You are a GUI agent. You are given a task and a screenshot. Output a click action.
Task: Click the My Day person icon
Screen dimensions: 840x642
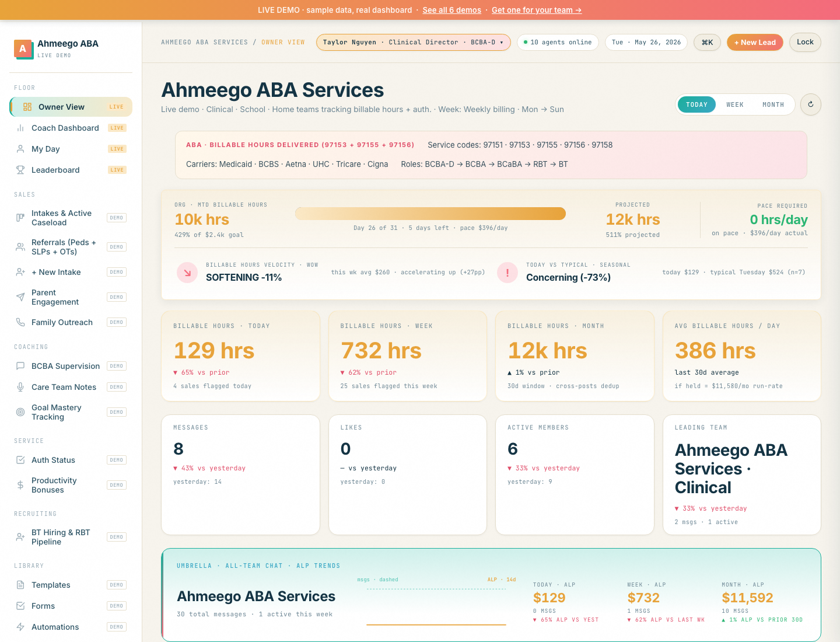[20, 149]
